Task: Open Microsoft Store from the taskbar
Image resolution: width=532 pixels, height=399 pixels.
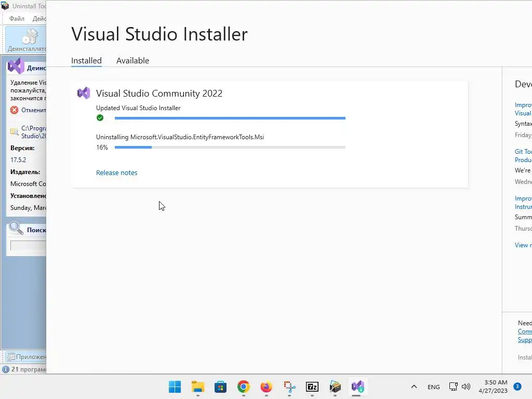Action: 220,387
